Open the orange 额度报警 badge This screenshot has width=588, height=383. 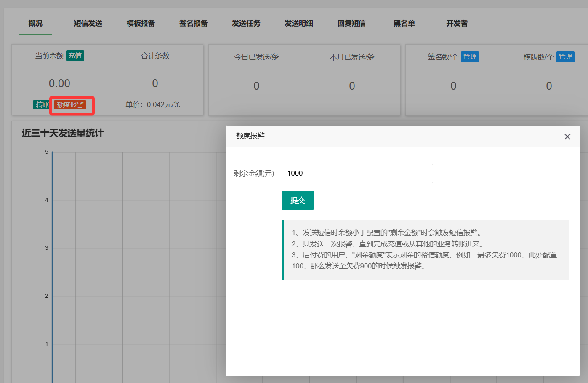click(x=70, y=105)
